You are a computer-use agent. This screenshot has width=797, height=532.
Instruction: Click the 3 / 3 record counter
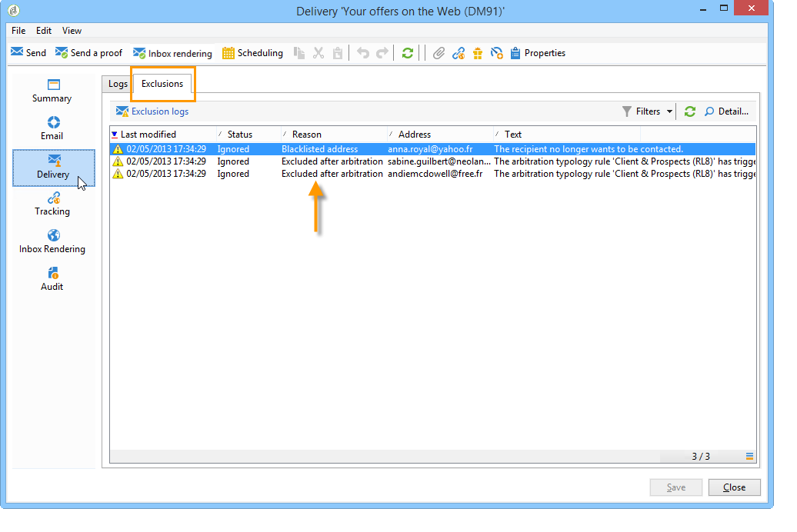coord(701,457)
